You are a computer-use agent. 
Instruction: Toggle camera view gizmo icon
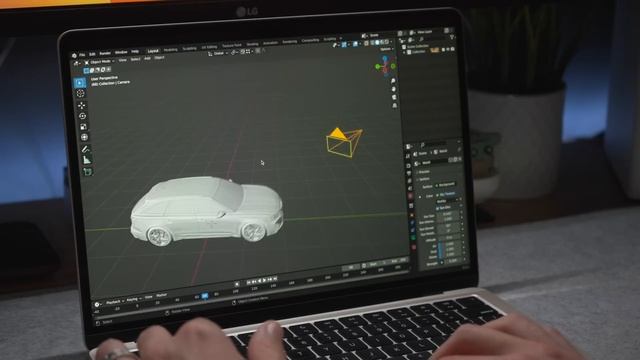tap(394, 98)
